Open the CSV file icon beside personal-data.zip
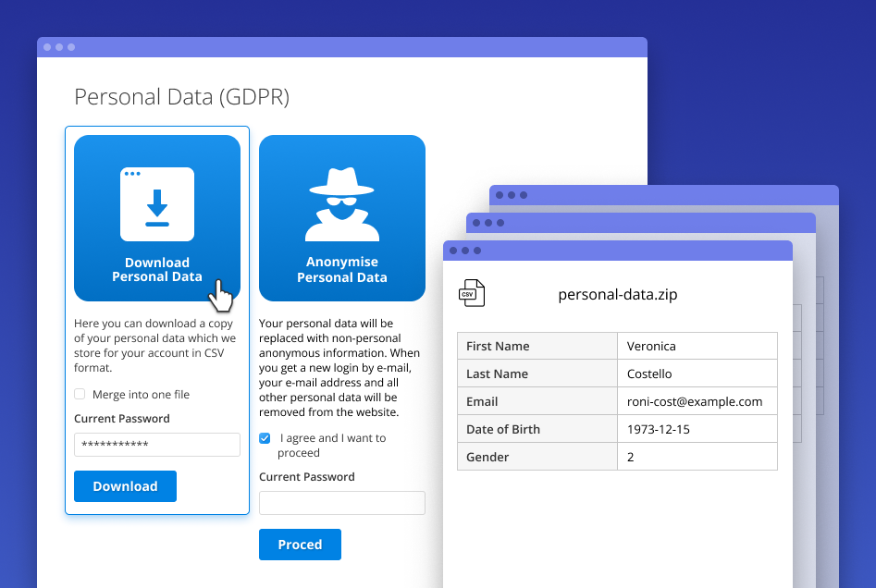Image resolution: width=876 pixels, height=588 pixels. coord(472,292)
